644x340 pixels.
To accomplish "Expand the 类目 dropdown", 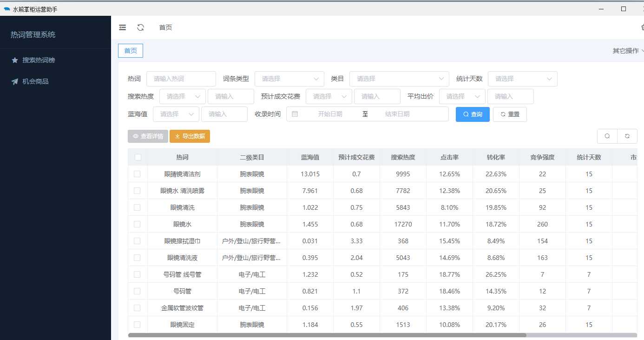I will coord(399,79).
